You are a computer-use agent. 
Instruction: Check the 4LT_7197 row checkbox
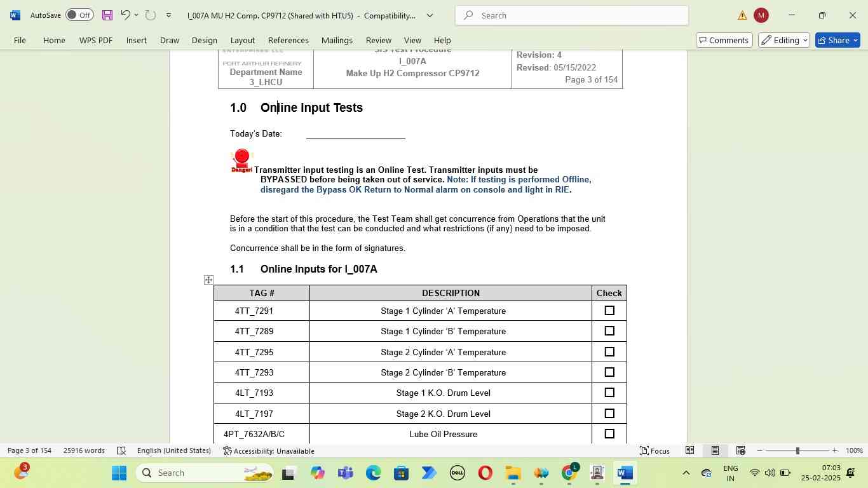pyautogui.click(x=609, y=414)
